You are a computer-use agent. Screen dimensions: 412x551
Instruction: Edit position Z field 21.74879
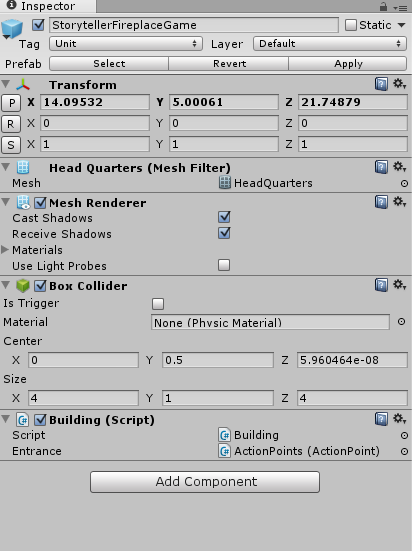[353, 102]
